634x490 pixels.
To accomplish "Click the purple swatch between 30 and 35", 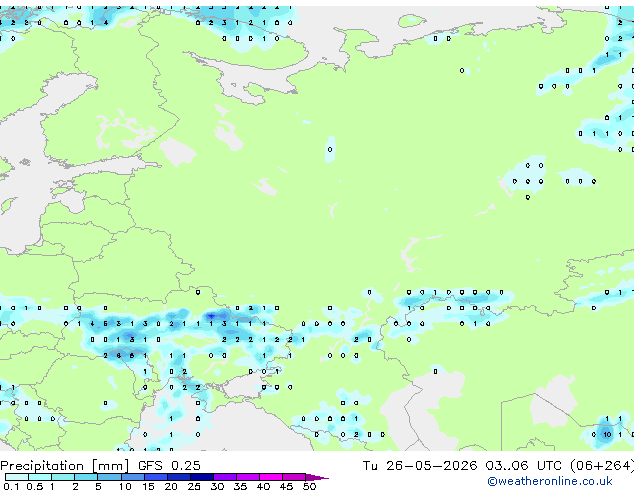I will point(225,477).
